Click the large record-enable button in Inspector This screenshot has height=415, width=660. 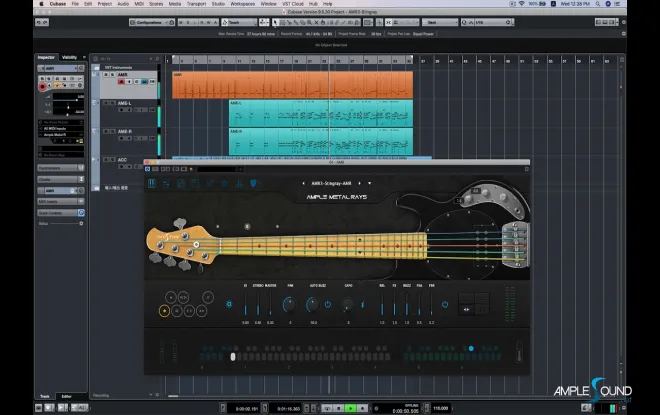point(42,87)
